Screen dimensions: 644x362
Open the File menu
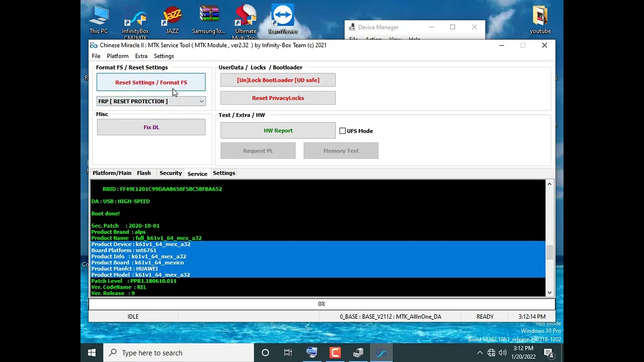coord(96,56)
